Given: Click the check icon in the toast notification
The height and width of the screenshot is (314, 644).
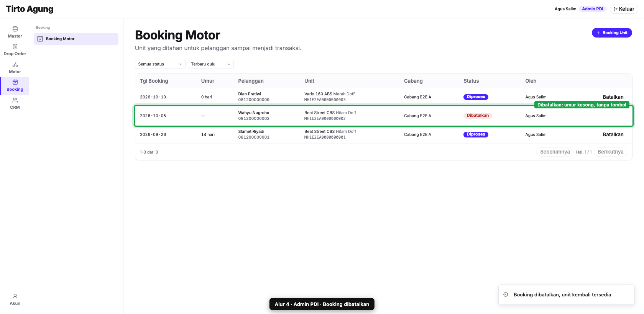Looking at the screenshot, I should (506, 294).
